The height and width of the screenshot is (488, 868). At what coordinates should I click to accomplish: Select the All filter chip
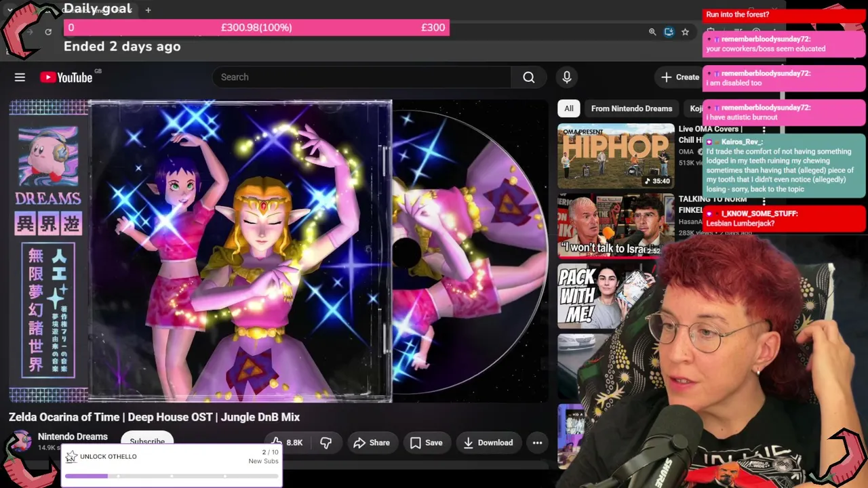point(569,108)
